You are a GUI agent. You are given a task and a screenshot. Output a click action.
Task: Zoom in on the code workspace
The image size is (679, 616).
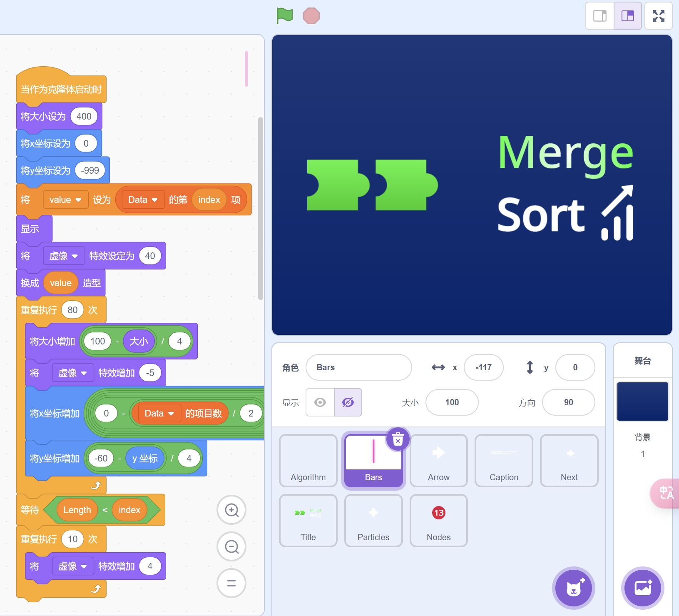pyautogui.click(x=231, y=510)
